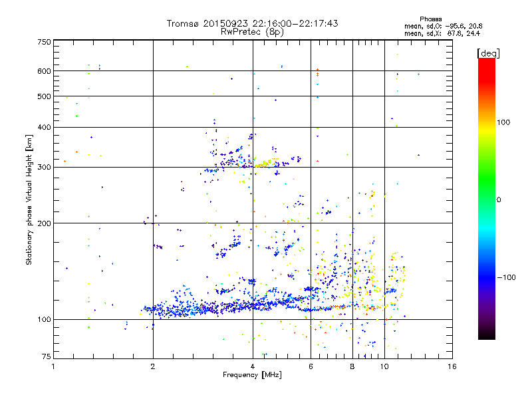The height and width of the screenshot is (399, 532).
Task: Click the x-axis tick label "4"
Action: point(253,366)
